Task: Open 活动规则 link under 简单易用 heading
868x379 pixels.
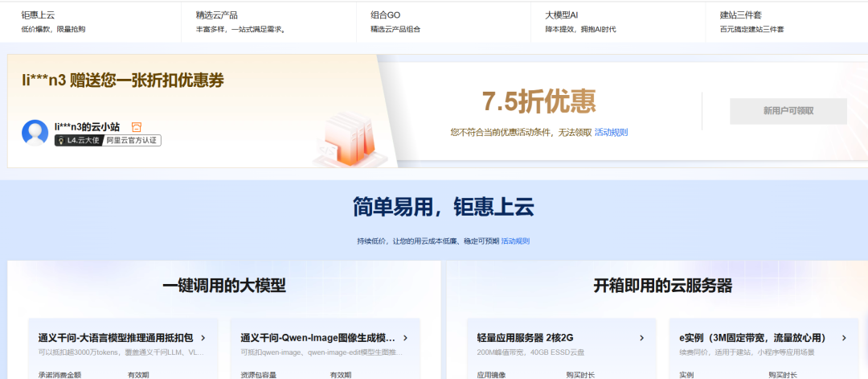Action: 515,241
